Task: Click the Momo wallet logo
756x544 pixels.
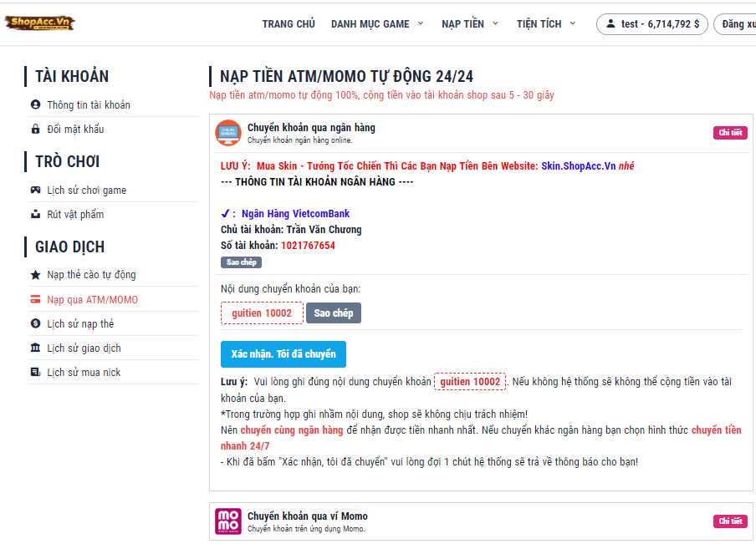Action: (228, 521)
